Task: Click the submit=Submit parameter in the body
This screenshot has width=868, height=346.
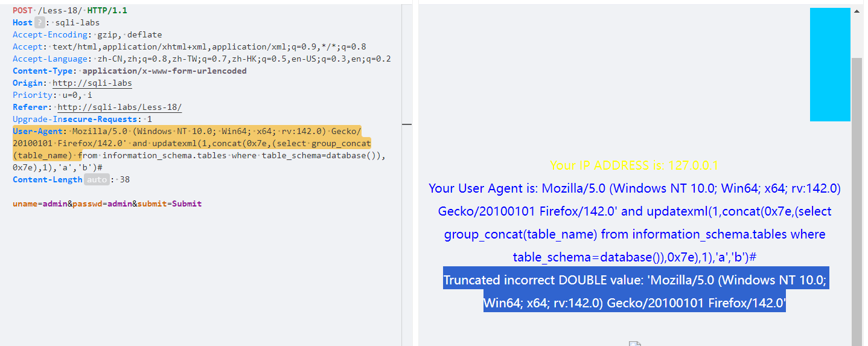Action: 170,203
